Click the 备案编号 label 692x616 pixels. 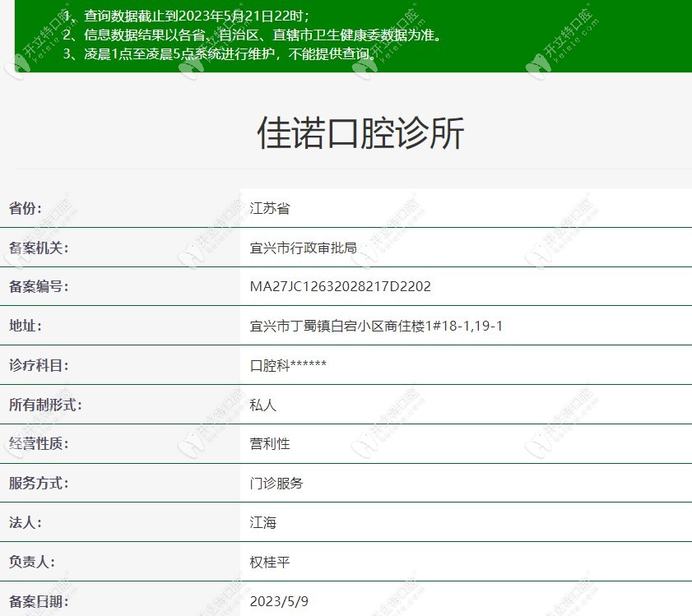(39, 286)
